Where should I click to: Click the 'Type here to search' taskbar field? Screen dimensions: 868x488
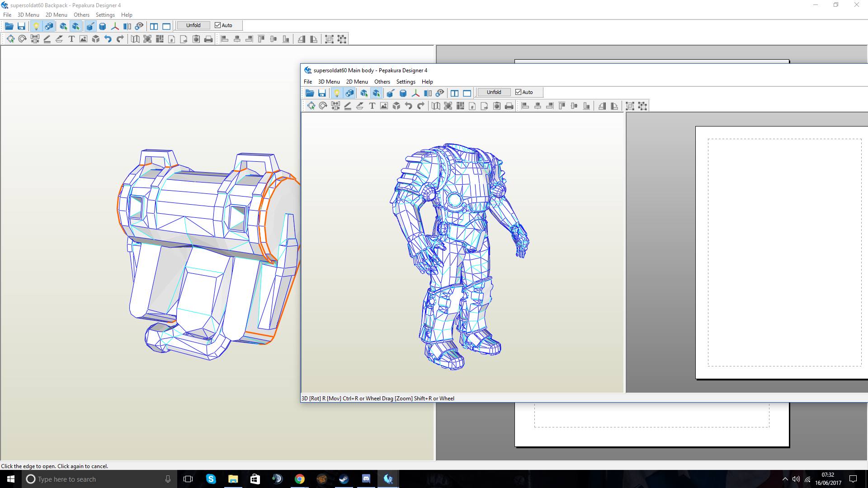99,479
